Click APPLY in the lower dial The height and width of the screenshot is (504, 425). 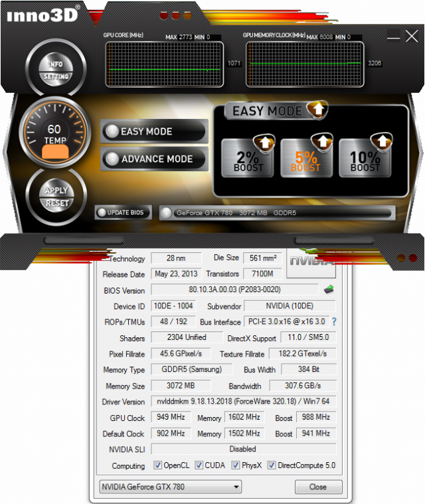pyautogui.click(x=56, y=189)
